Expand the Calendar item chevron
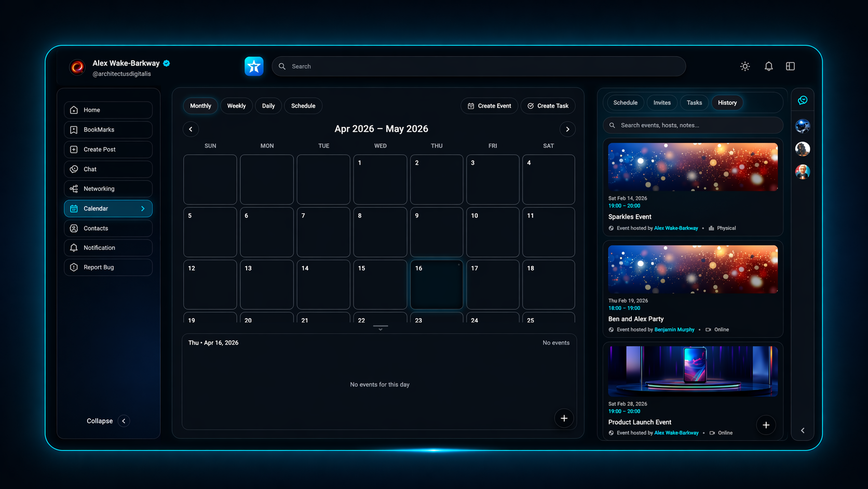This screenshot has width=868, height=489. click(143, 209)
